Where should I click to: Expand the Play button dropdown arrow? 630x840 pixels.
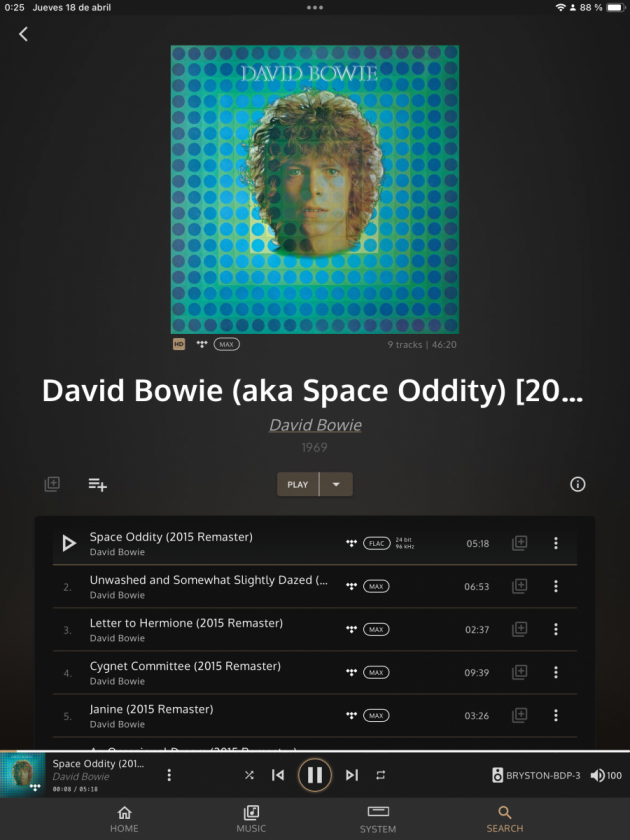(336, 484)
